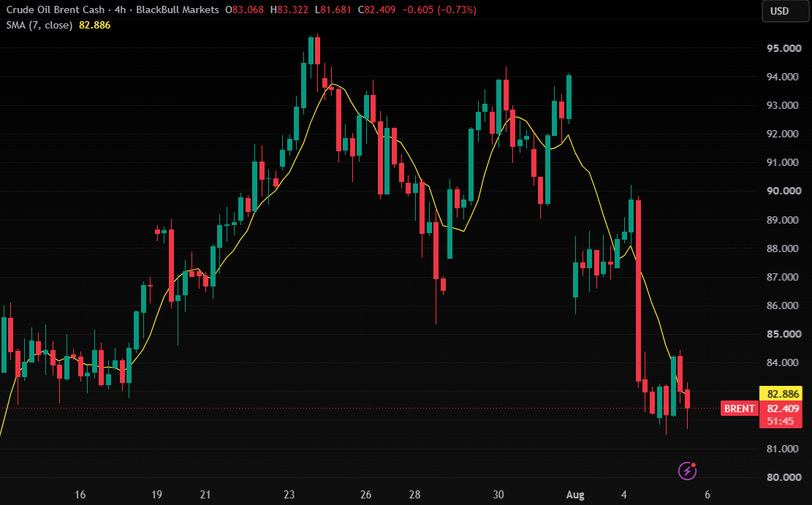
Task: Click the 85.000 price axis label
Action: coord(783,333)
